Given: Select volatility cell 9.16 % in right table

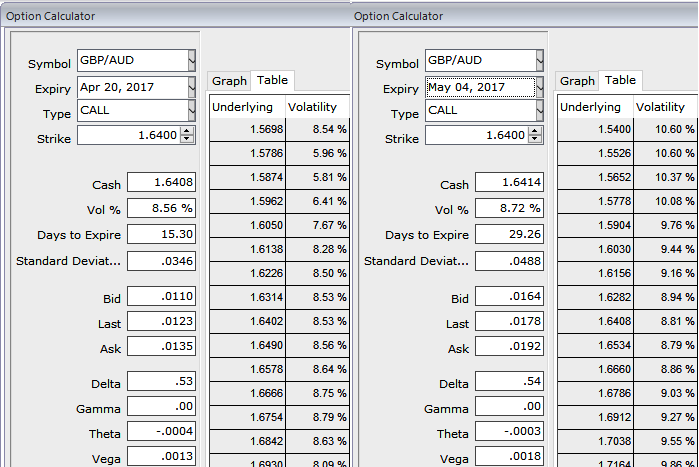Looking at the screenshot, I should click(x=665, y=274).
